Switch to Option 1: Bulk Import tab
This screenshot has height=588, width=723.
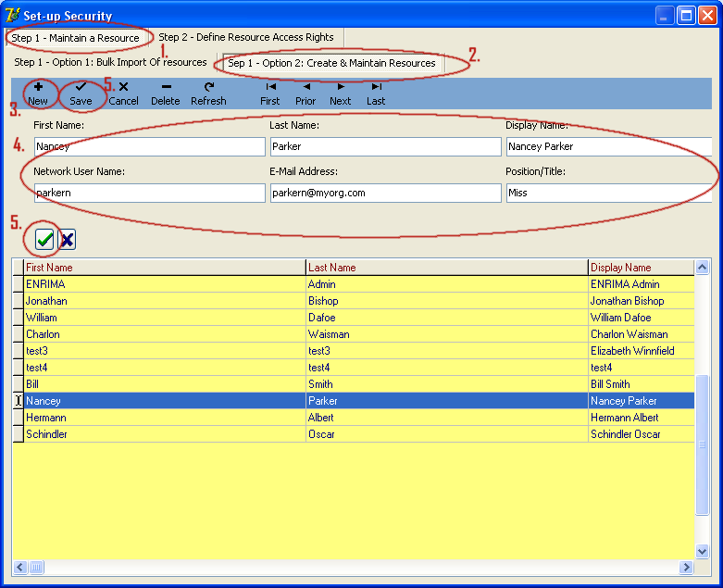pyautogui.click(x=110, y=63)
